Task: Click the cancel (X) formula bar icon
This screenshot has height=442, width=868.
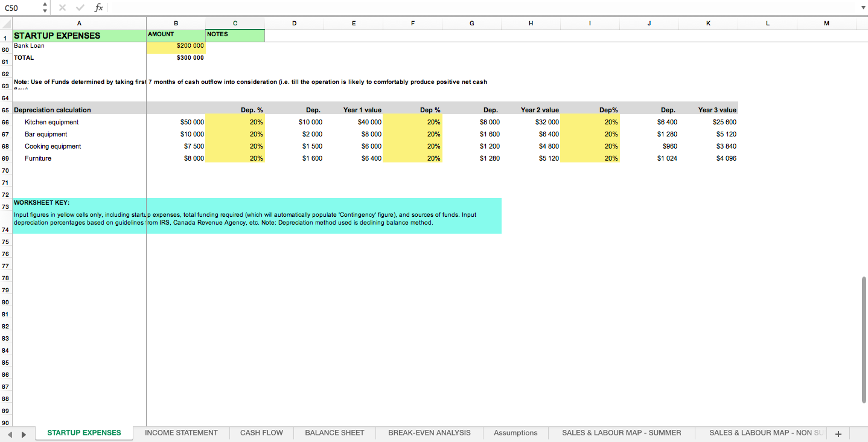Action: pyautogui.click(x=62, y=8)
